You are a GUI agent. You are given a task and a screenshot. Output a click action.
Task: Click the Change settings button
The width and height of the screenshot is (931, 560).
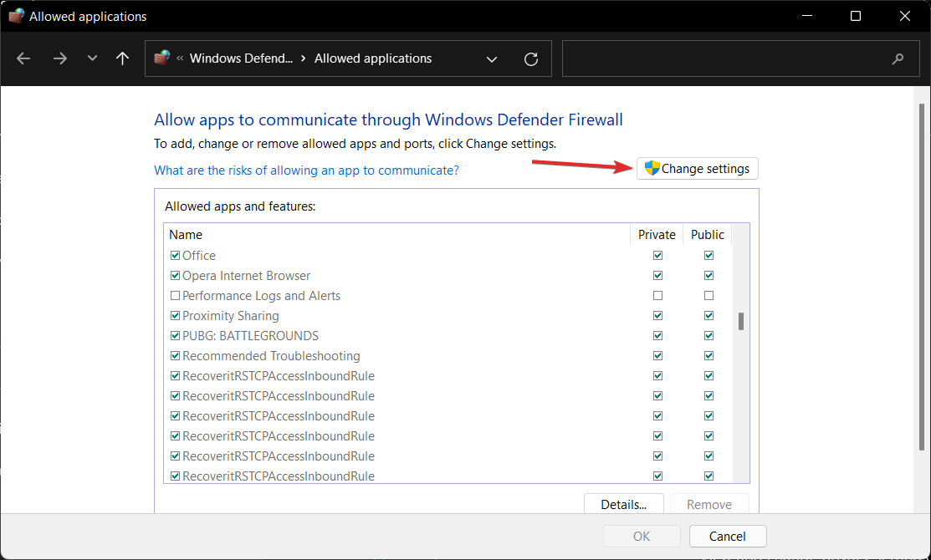(698, 169)
